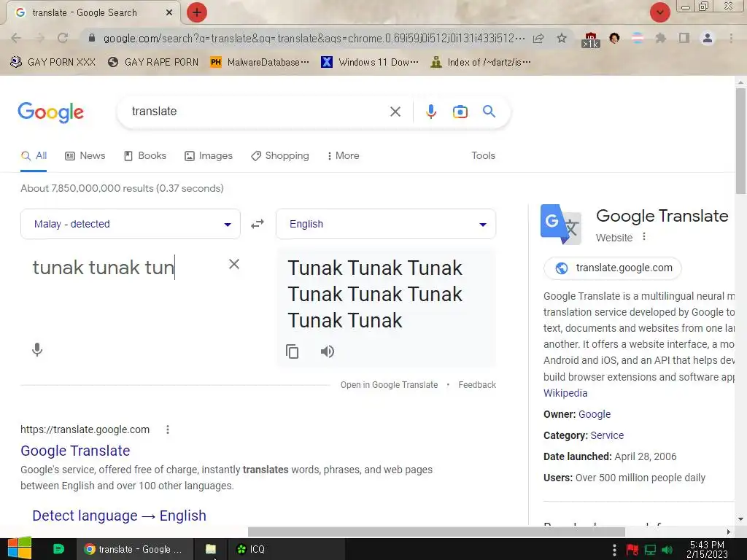Open three-dot menu next to translate.google.com result

(168, 429)
